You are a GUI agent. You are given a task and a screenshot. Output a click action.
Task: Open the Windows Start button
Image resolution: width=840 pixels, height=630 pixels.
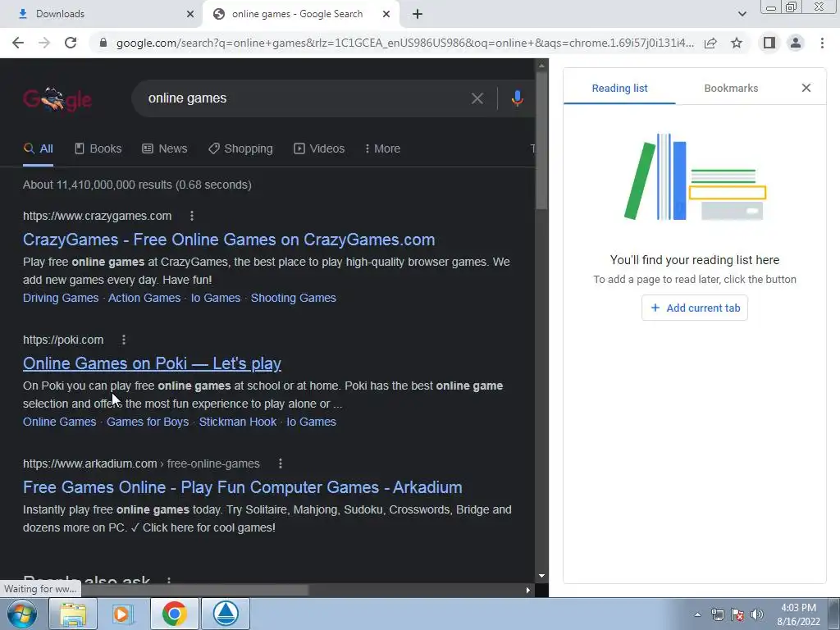tap(22, 614)
